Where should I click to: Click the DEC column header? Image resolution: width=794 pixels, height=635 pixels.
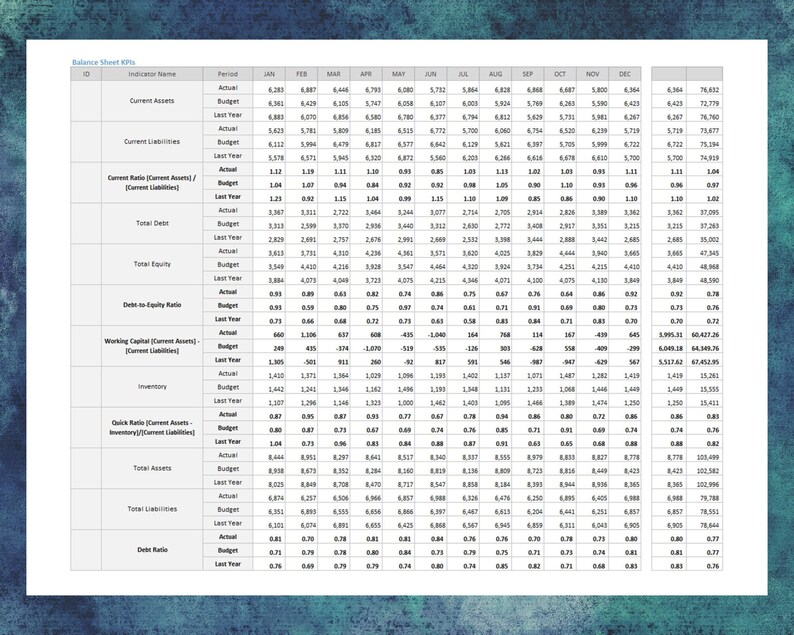(x=625, y=74)
